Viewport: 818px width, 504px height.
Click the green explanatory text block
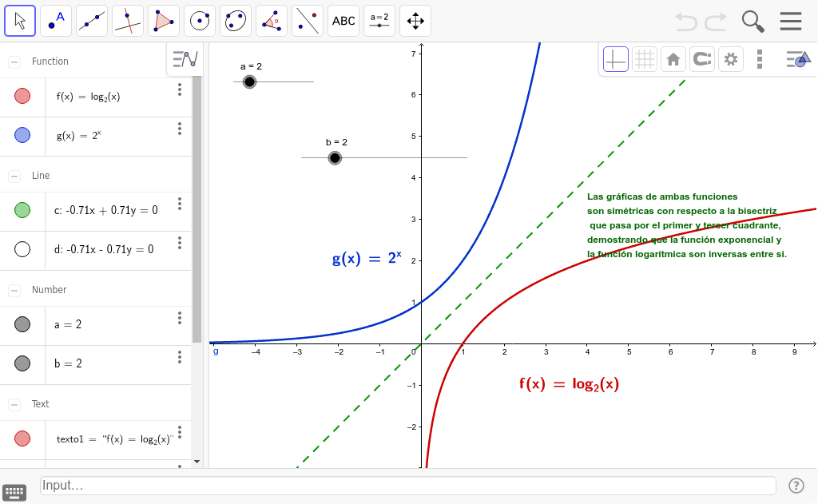pos(686,225)
